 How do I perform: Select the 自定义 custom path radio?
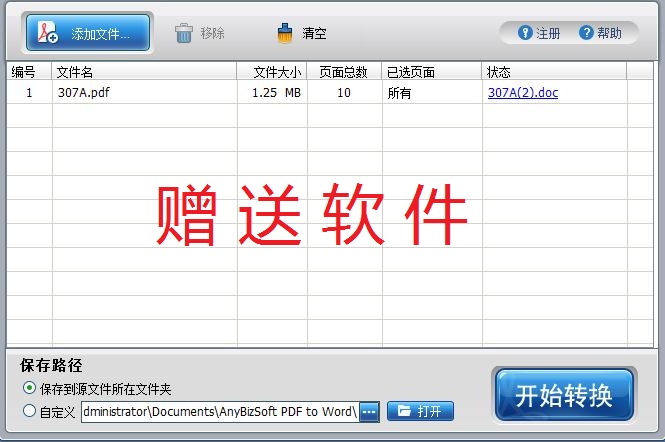pos(29,411)
